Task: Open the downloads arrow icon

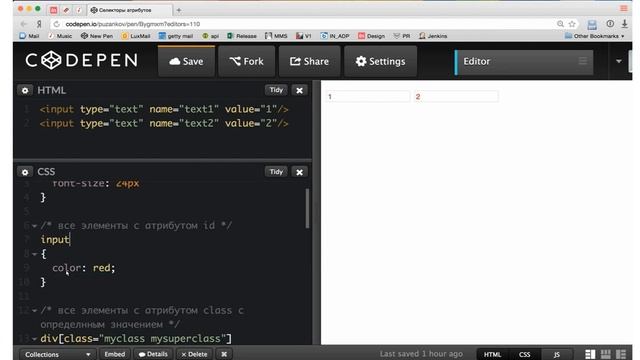Action: click(x=624, y=24)
